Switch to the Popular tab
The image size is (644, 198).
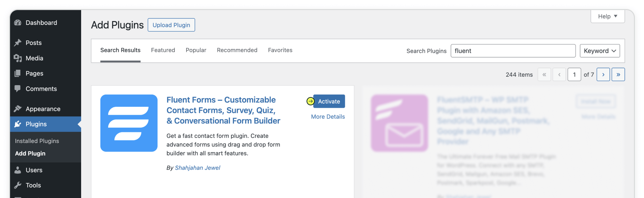pos(196,50)
